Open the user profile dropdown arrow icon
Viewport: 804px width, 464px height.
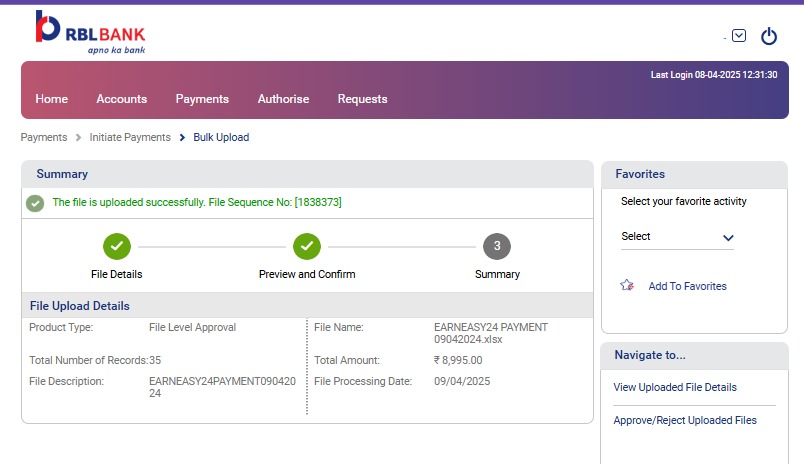pos(739,35)
